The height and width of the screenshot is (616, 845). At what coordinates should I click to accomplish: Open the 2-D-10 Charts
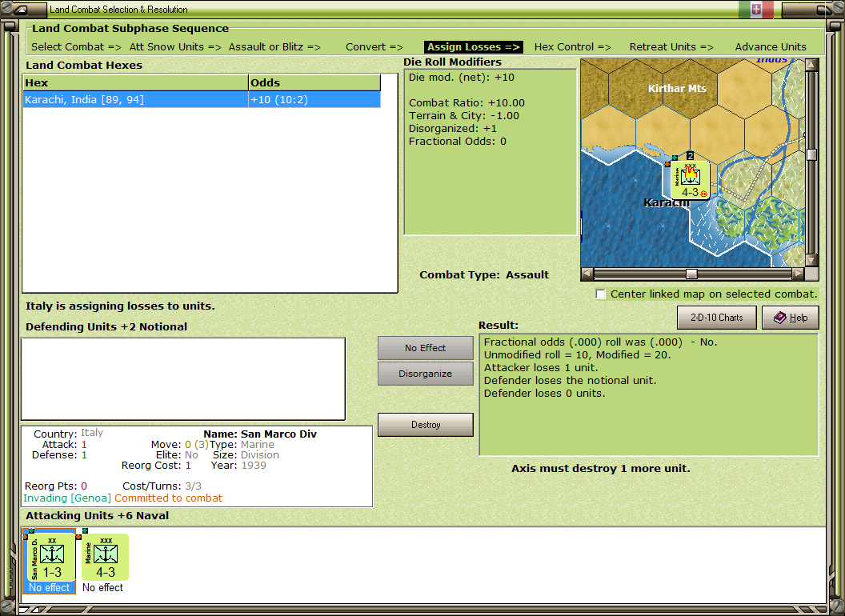[x=716, y=318]
